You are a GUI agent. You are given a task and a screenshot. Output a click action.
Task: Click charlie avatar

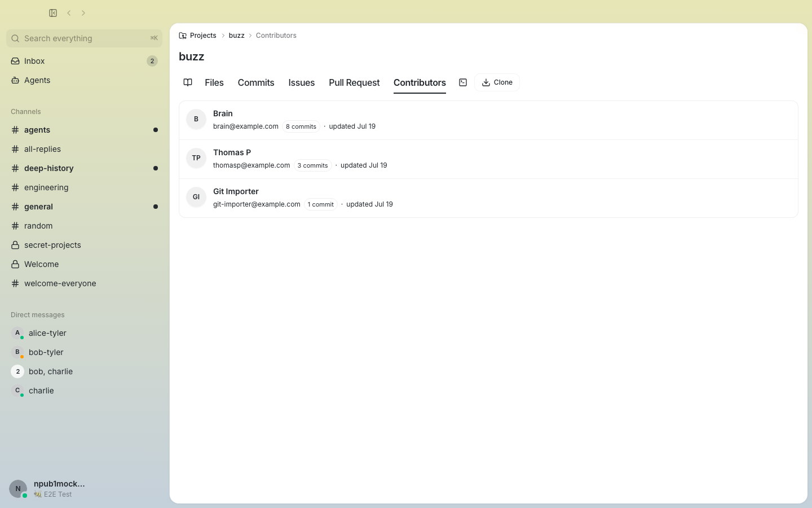17,391
